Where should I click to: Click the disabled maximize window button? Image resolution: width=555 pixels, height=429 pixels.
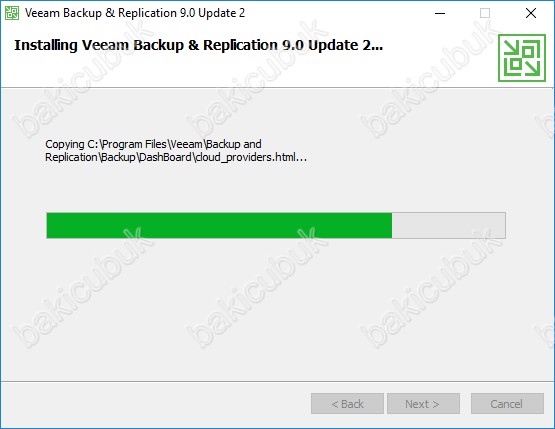(x=485, y=13)
